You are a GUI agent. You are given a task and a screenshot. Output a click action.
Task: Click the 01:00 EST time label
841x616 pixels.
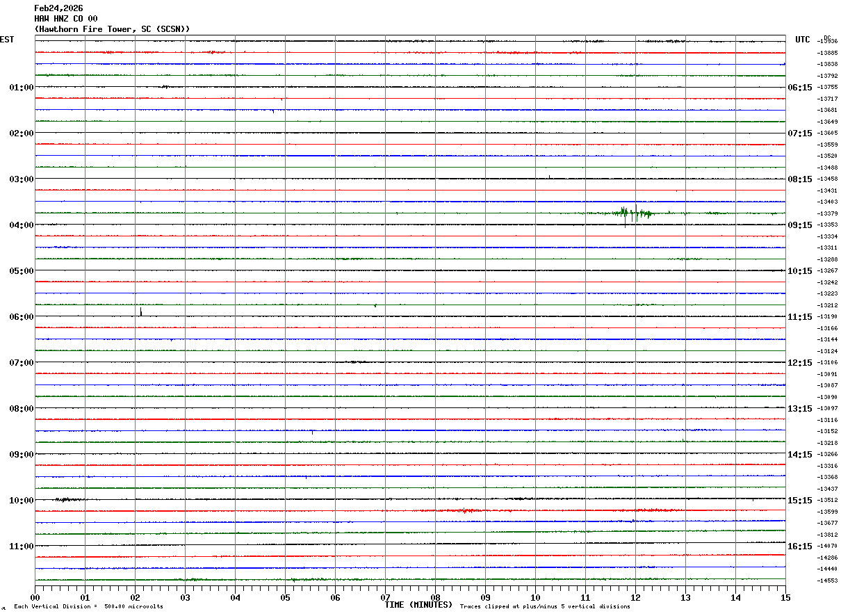point(22,88)
